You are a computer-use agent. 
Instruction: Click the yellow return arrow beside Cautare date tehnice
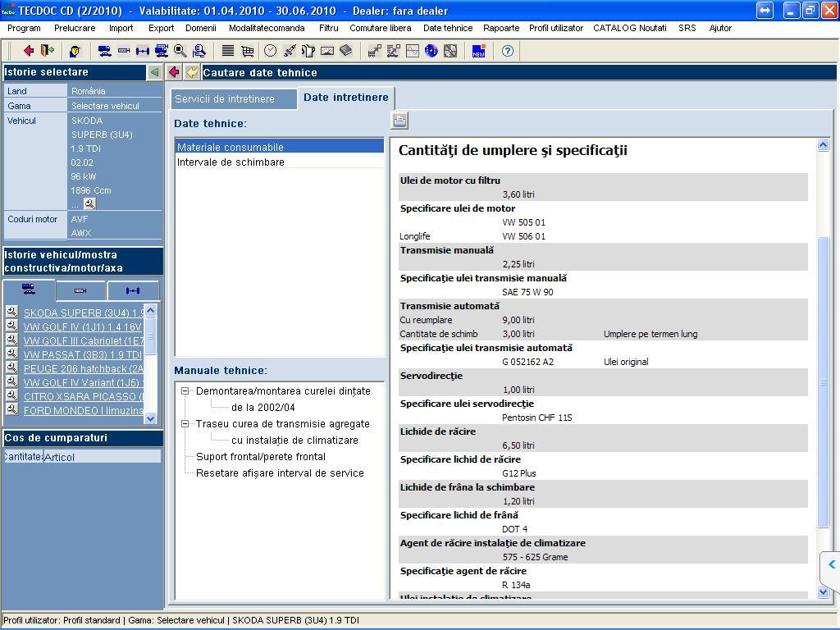[192, 72]
